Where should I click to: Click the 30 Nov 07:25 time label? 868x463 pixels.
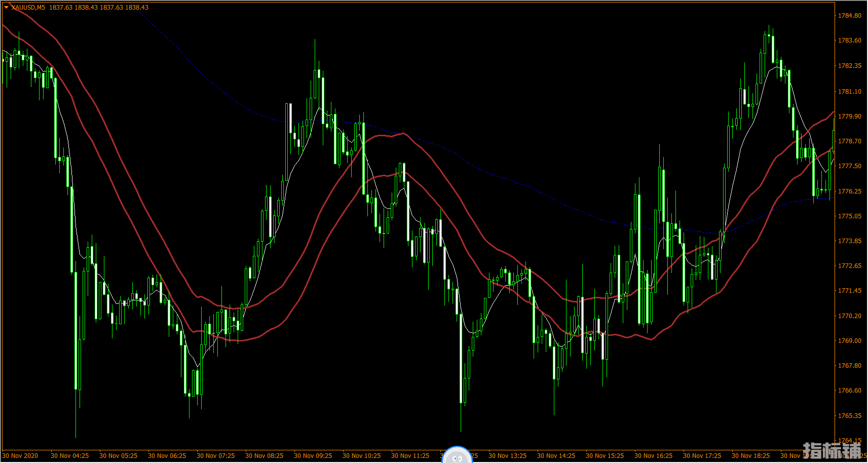point(215,456)
